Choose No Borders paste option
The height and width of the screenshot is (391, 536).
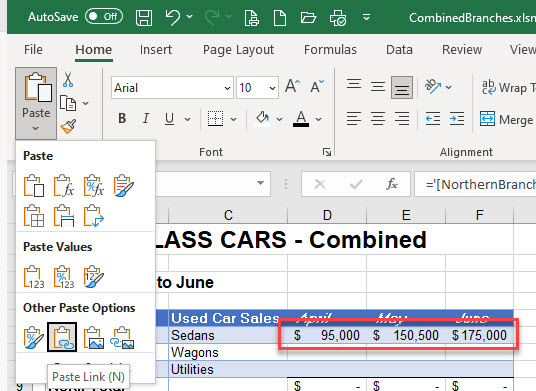(x=34, y=216)
